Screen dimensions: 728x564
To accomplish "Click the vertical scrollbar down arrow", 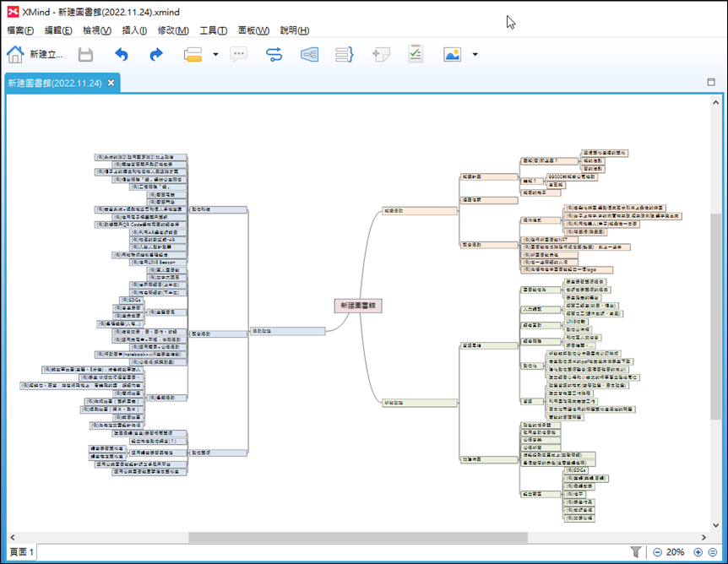I will (715, 525).
